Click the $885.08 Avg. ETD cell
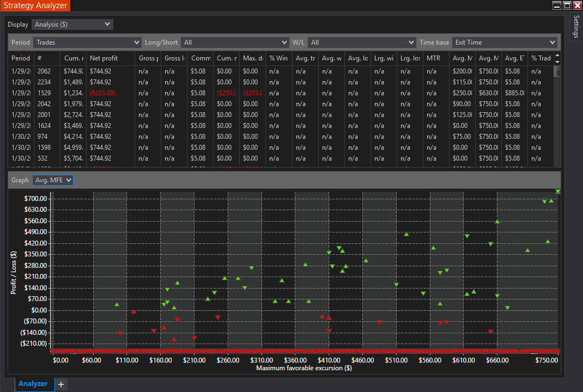583x392 pixels. tap(514, 93)
